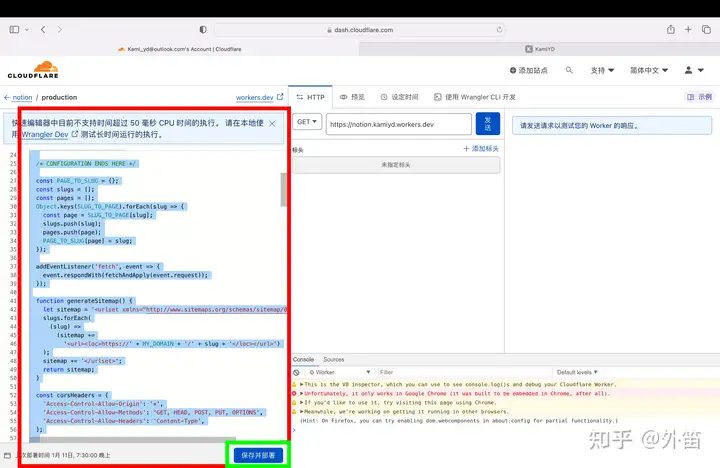Click 添加标头 to add a header
720x468 pixels.
point(481,148)
